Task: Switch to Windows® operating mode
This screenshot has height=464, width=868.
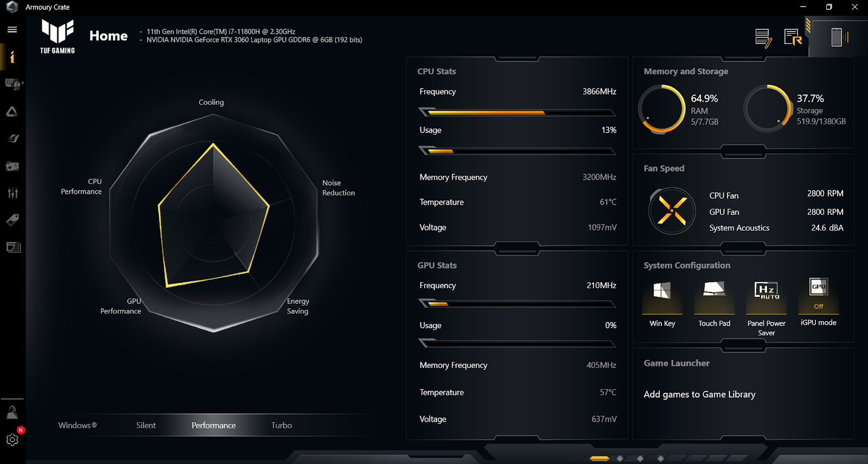Action: [78, 425]
